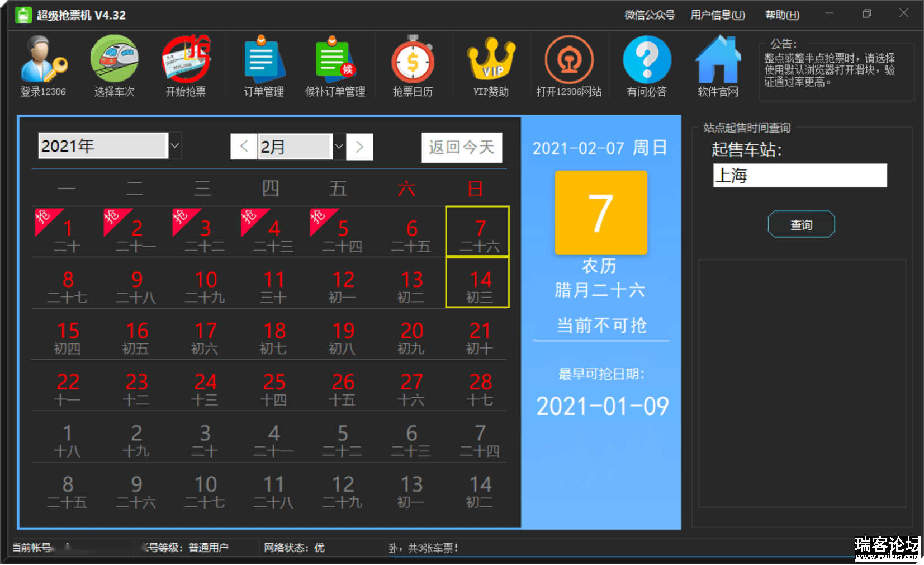This screenshot has height=565, width=924.
Task: Go to previous month with left arrow
Action: tap(244, 147)
